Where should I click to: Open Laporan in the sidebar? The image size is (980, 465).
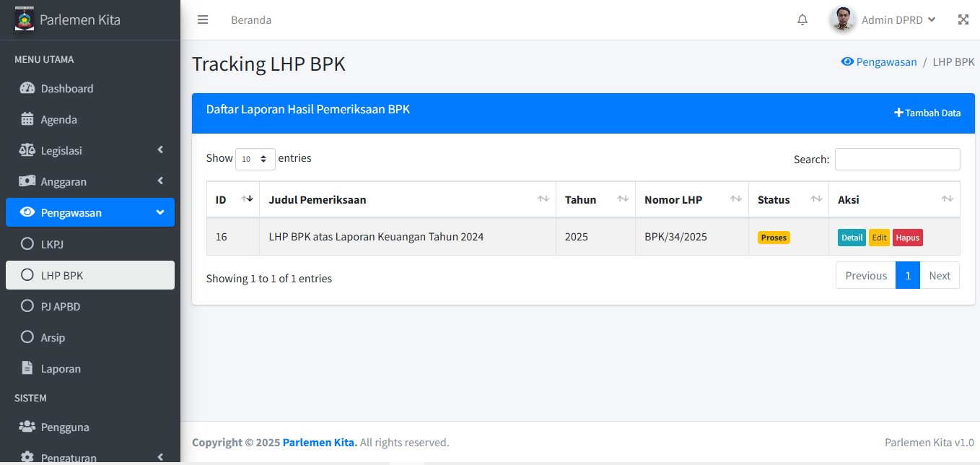pos(61,368)
